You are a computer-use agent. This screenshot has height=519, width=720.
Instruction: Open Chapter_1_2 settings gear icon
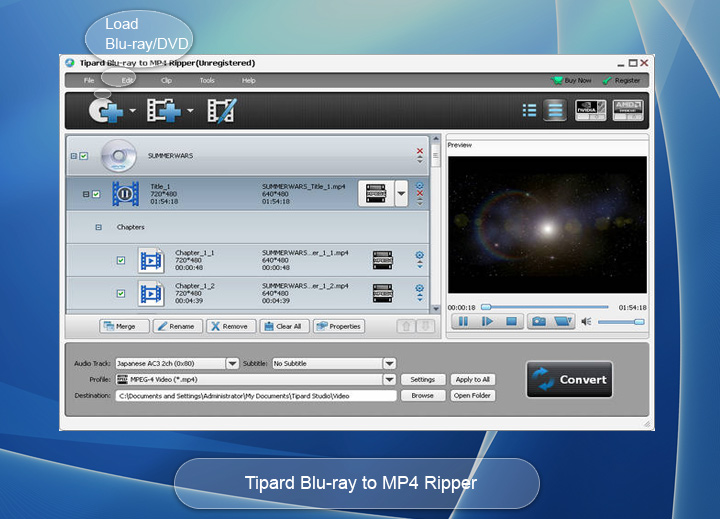(420, 288)
